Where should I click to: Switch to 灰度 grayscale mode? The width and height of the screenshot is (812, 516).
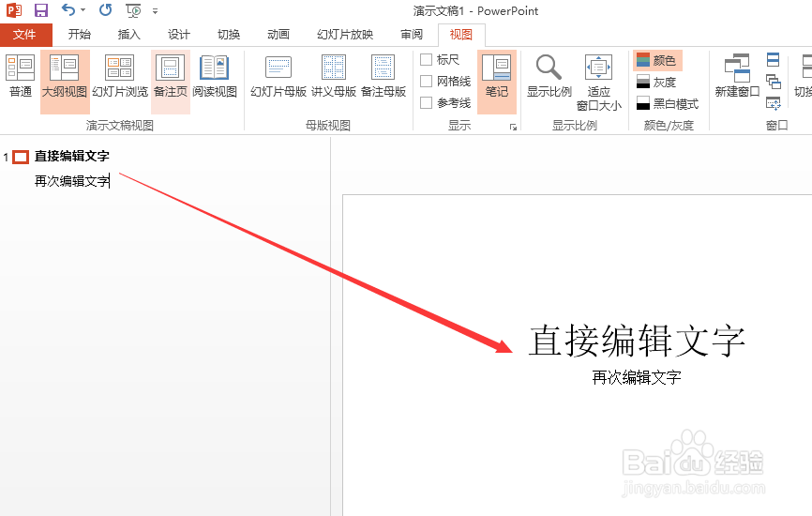point(656,82)
